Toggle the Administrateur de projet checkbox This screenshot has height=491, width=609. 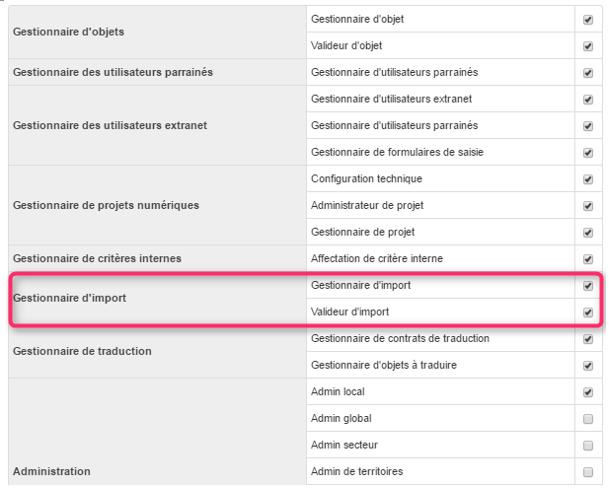(588, 206)
